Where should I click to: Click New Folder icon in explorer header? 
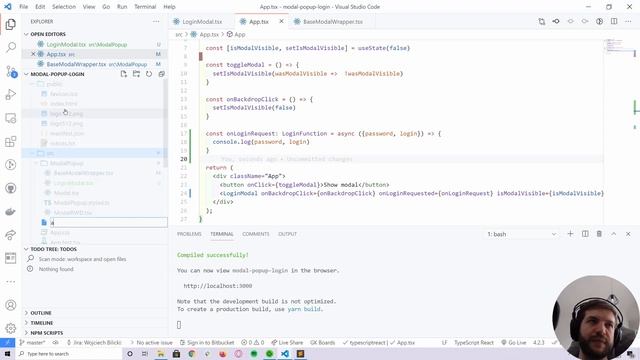pyautogui.click(x=136, y=74)
